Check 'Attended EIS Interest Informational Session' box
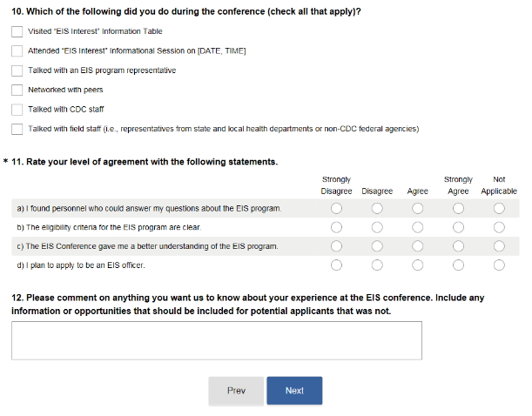Viewport: 532px width, 416px height. (17, 50)
